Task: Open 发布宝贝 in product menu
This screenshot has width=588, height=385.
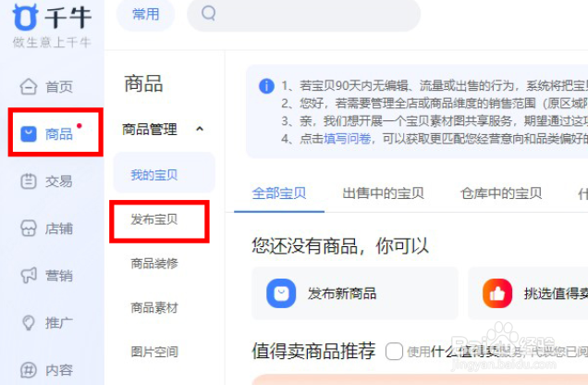Action: (154, 219)
